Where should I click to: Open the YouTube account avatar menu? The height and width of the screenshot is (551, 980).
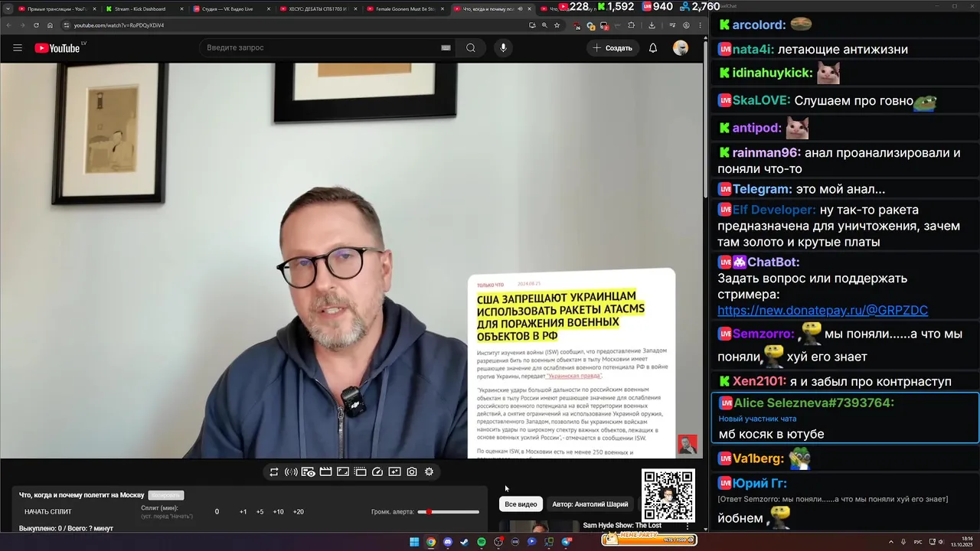coord(681,47)
